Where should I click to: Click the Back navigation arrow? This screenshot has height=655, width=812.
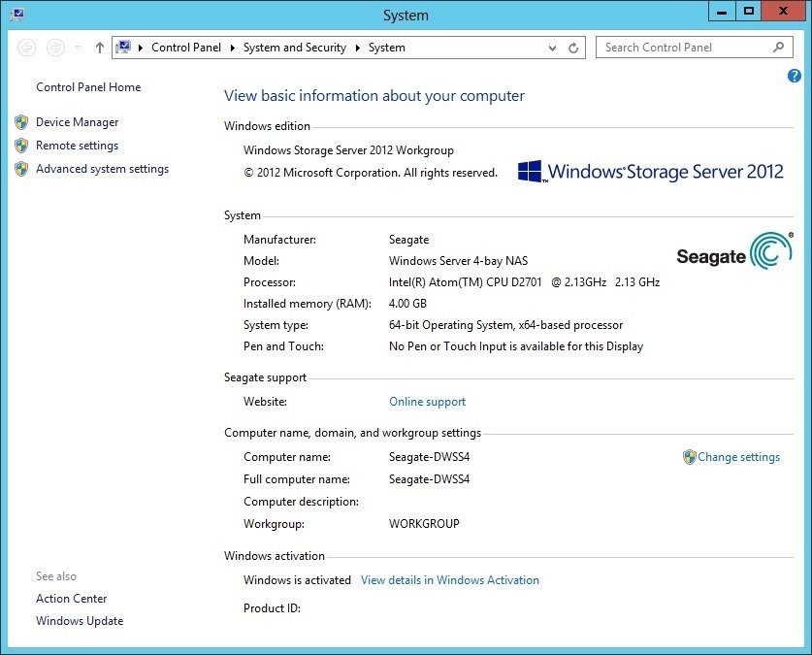pyautogui.click(x=27, y=48)
